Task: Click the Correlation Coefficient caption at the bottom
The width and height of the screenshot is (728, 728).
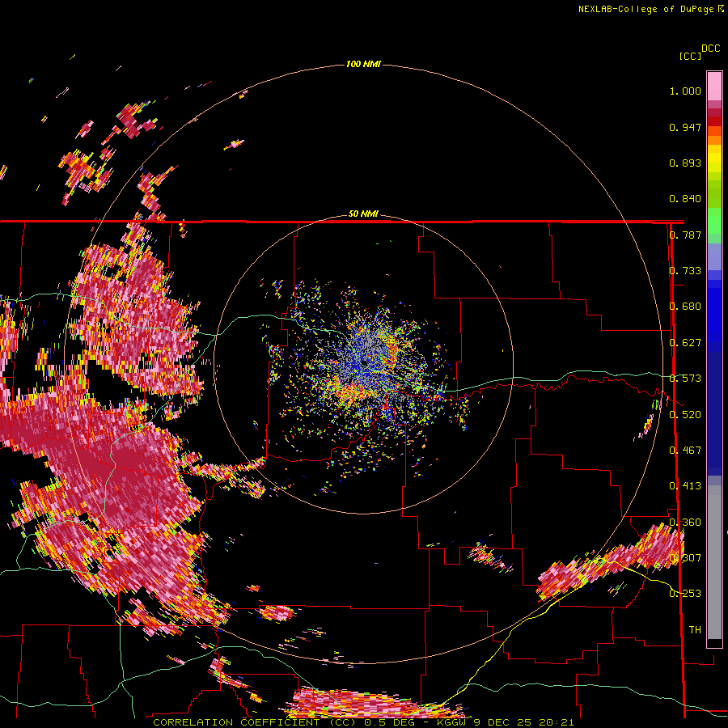Action: pyautogui.click(x=363, y=722)
